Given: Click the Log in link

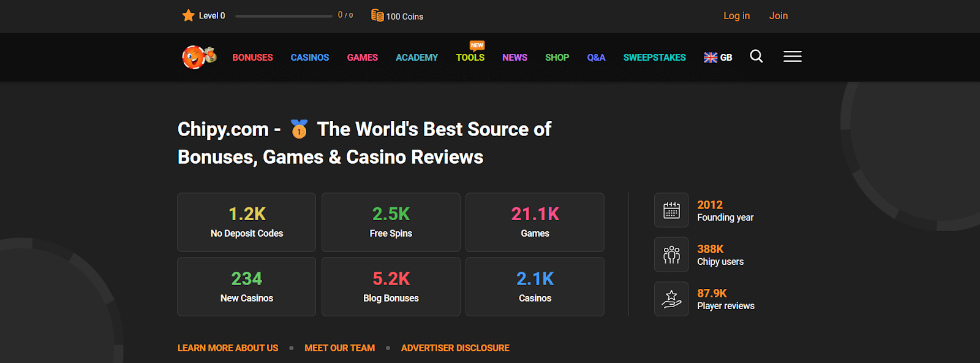Looking at the screenshot, I should pos(736,16).
